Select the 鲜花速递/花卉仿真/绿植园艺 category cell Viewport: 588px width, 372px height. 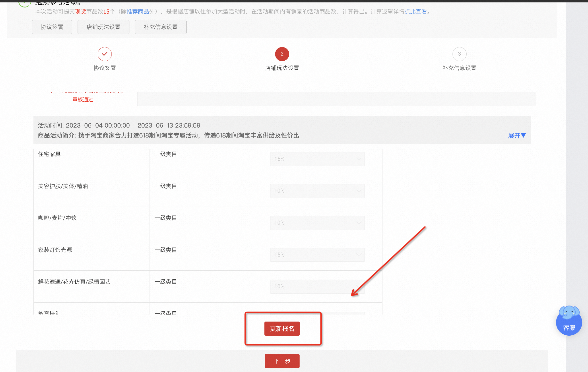pos(92,286)
